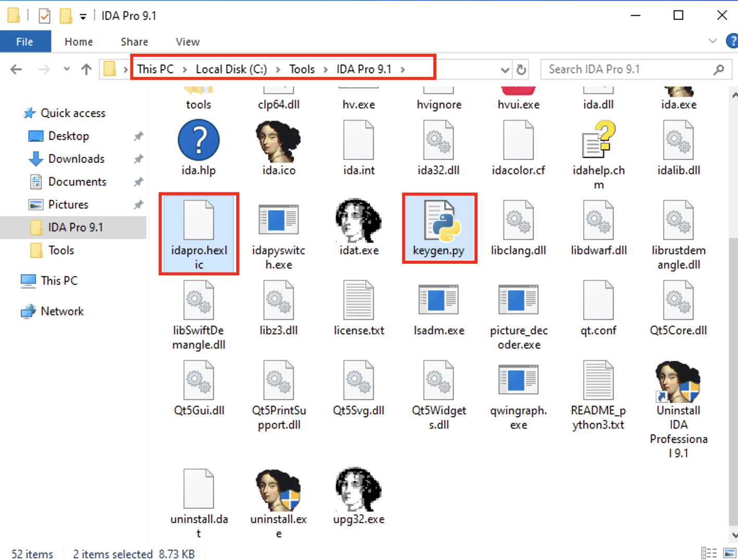
Task: Select the ida.hlp help file icon
Action: point(199,140)
